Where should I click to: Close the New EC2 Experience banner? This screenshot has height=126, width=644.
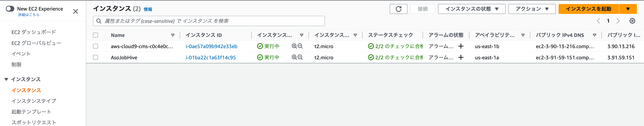coord(76,11)
